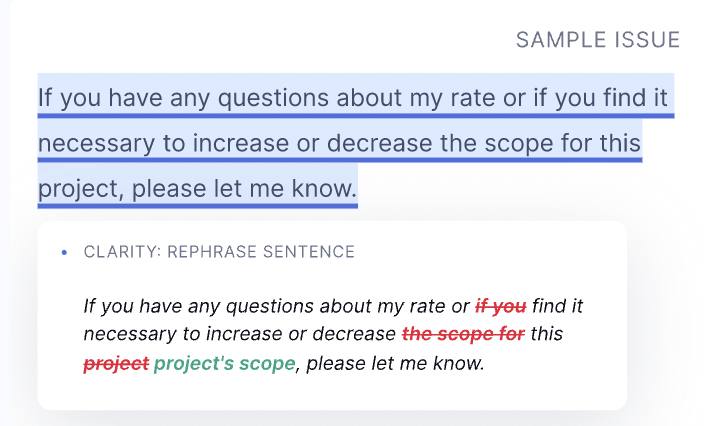Click the struck-through red "if you" deletion
Screen dimensions: 704x426
[x=501, y=306]
